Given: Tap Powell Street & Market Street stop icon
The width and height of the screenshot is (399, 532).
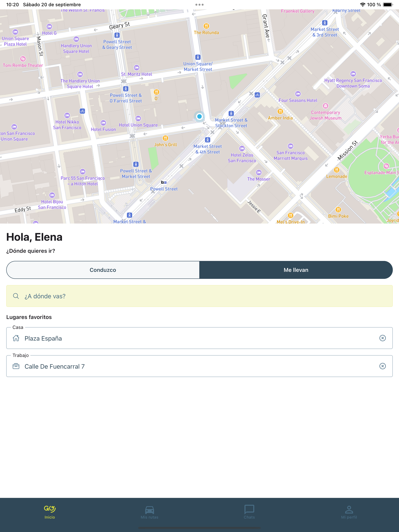Looking at the screenshot, I should click(136, 164).
